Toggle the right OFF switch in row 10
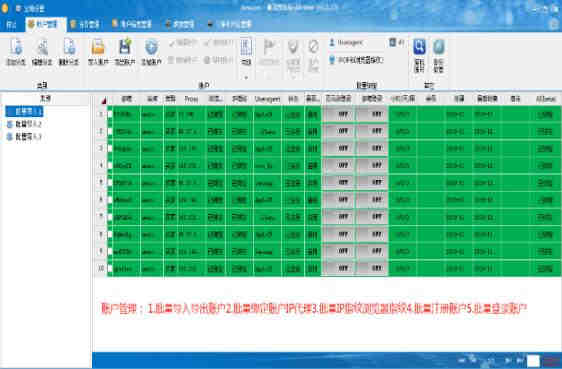The width and height of the screenshot is (562, 369). [x=371, y=268]
